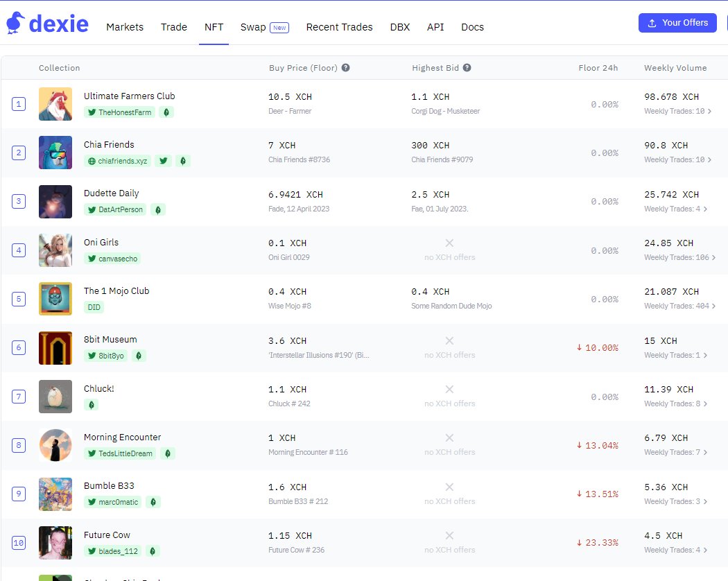Open the dexie duck logo home link
728x581 pixels.
(47, 23)
